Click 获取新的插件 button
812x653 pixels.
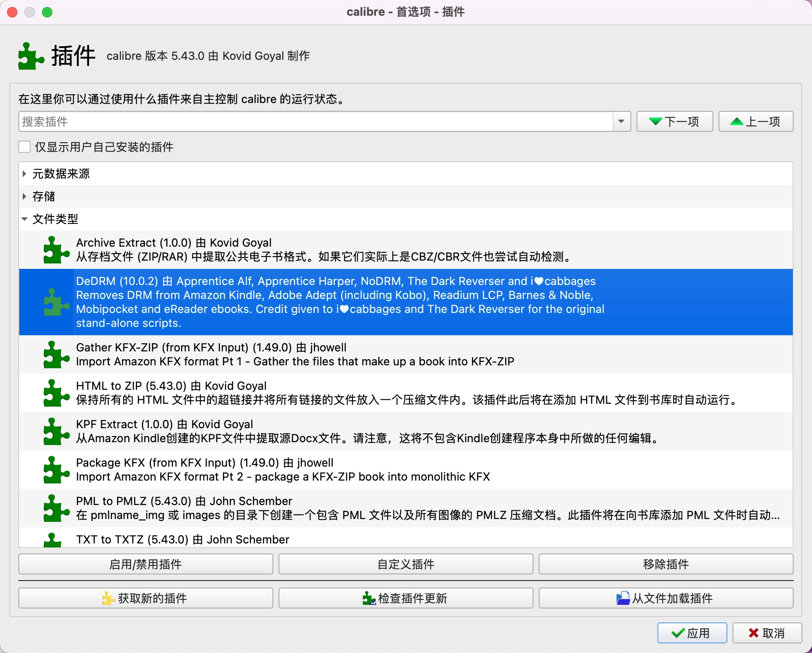click(146, 598)
